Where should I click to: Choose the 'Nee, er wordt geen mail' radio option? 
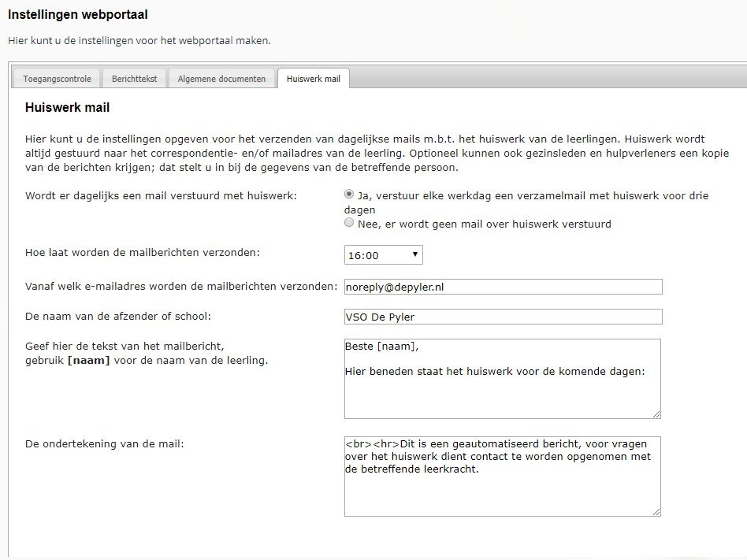pos(349,224)
